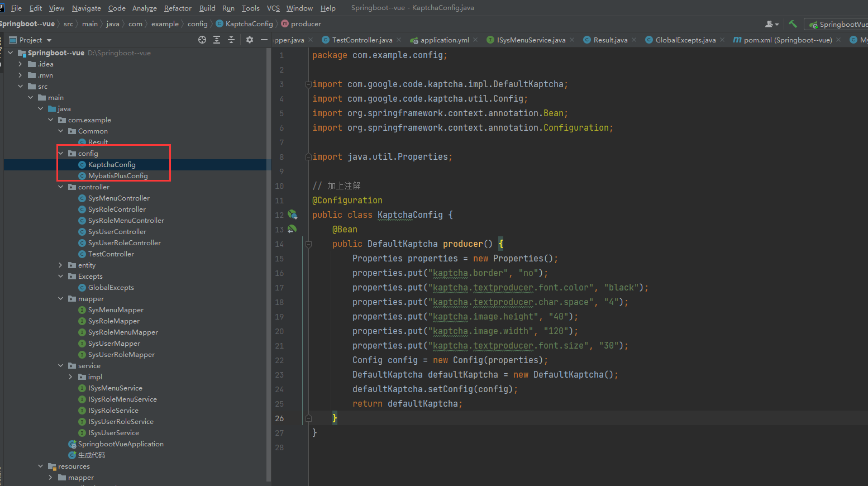Open the Refactor menu
868x486 pixels.
click(178, 8)
